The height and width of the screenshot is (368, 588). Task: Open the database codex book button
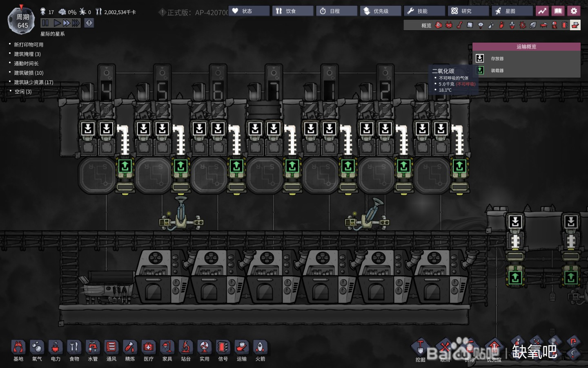pyautogui.click(x=558, y=11)
